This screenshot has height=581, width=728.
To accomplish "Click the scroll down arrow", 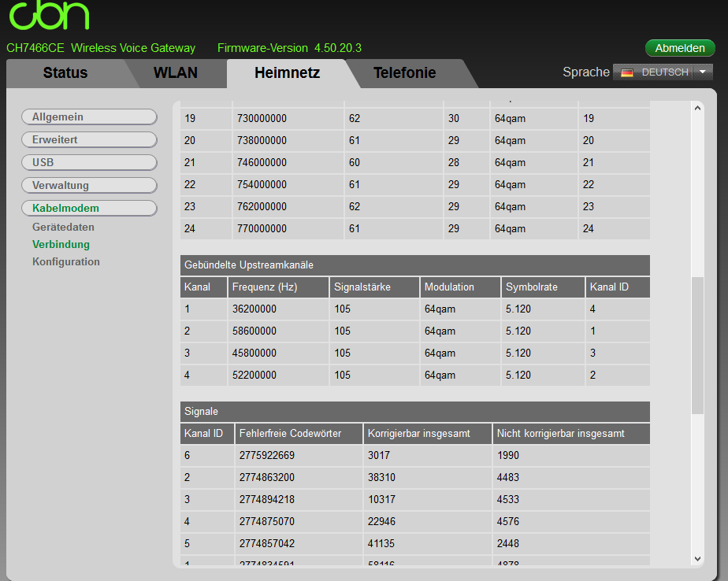I will point(697,558).
